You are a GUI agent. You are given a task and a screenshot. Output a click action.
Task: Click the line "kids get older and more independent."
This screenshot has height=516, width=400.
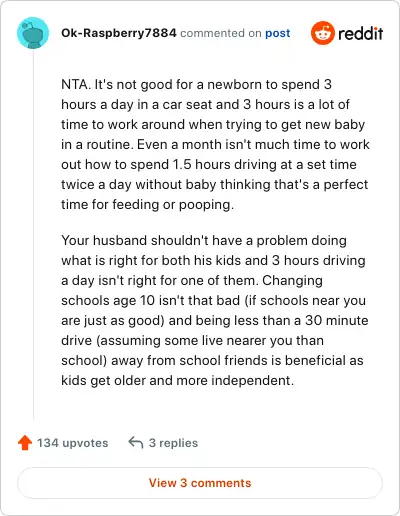pos(178,380)
